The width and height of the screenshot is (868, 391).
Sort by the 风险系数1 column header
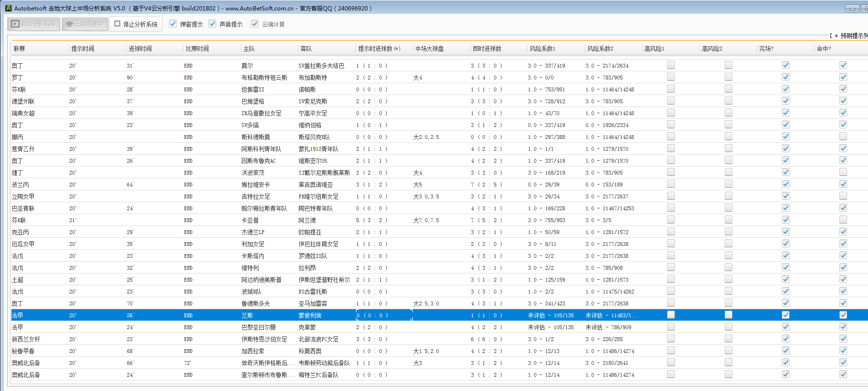(x=542, y=49)
